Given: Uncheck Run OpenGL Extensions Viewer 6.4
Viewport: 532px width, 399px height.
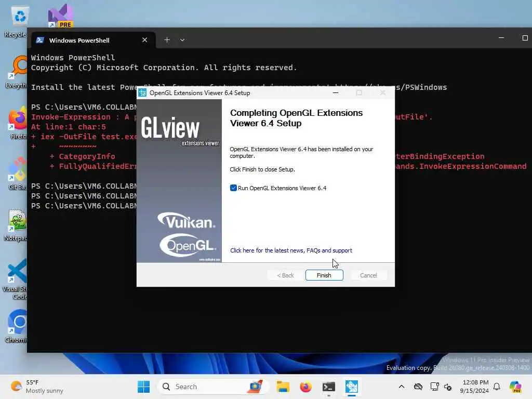Looking at the screenshot, I should pos(233,188).
